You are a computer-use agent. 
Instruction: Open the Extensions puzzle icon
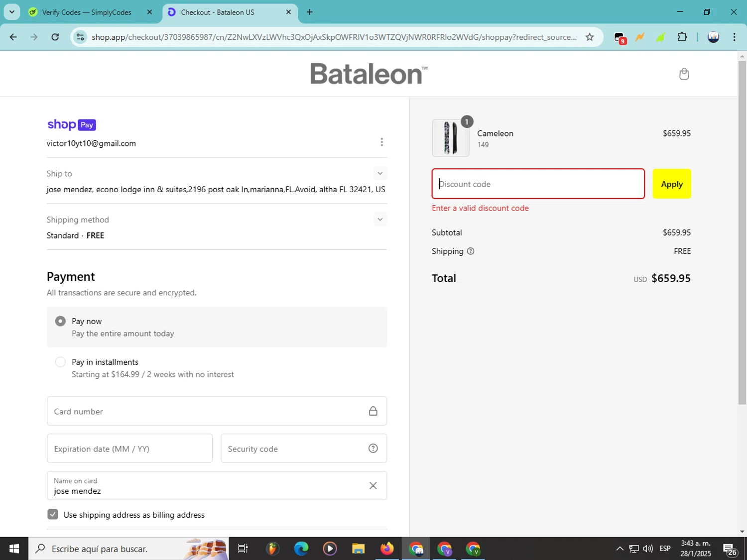pyautogui.click(x=682, y=37)
